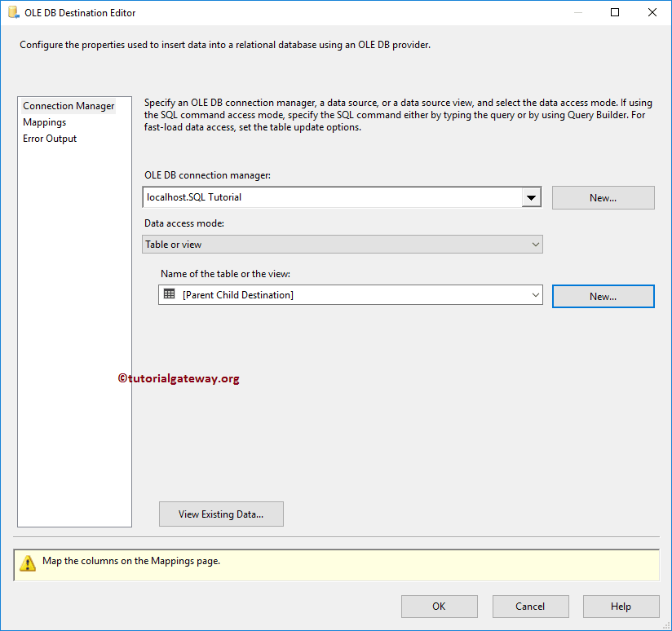Click the warning triangle icon in the message bar

pyautogui.click(x=28, y=563)
